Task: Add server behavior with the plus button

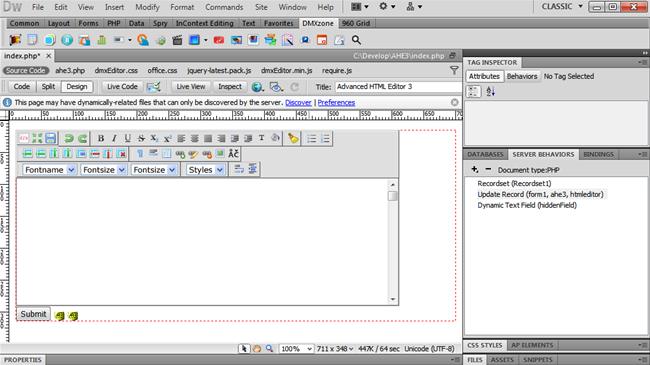Action: [x=475, y=169]
